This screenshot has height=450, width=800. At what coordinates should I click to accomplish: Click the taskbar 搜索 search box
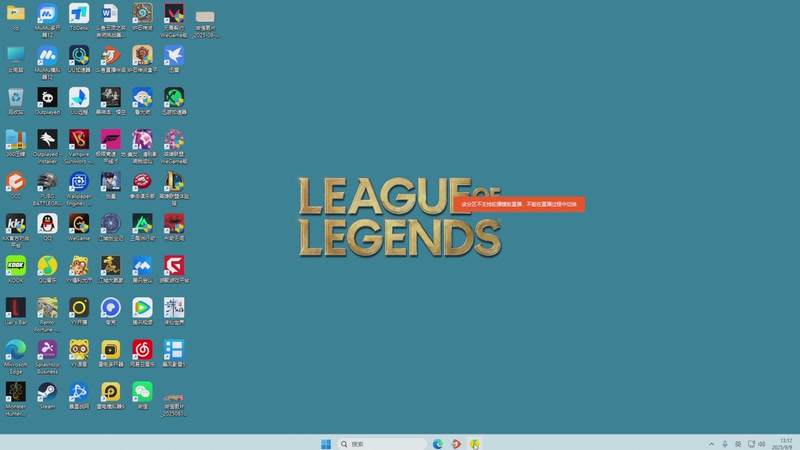(x=382, y=444)
